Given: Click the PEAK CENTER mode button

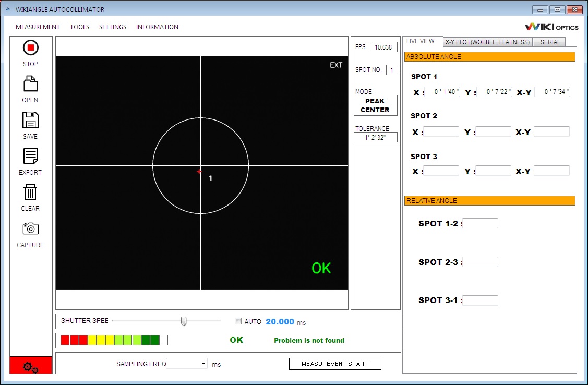Looking at the screenshot, I should point(375,105).
